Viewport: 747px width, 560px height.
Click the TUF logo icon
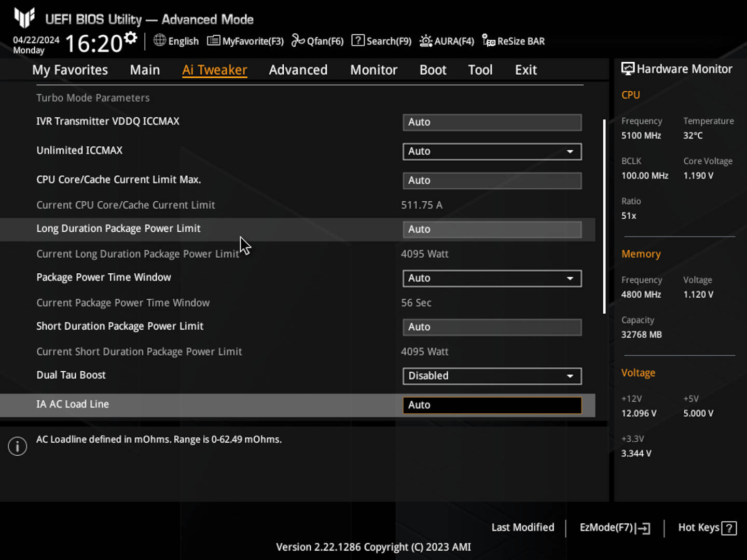pos(24,18)
